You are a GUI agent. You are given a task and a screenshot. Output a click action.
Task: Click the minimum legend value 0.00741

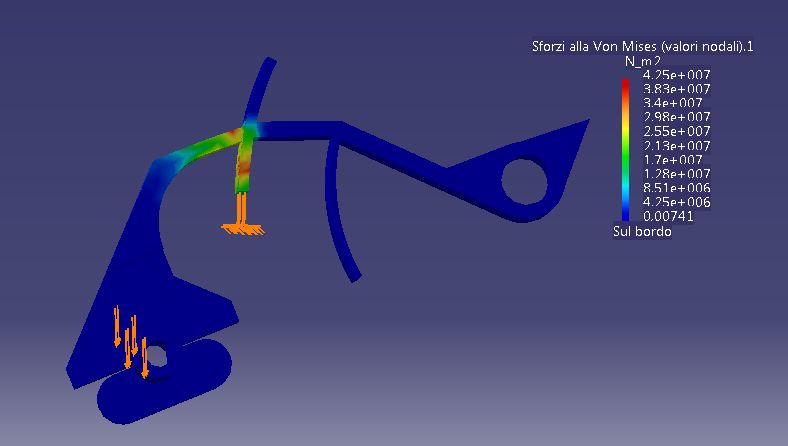pyautogui.click(x=668, y=217)
